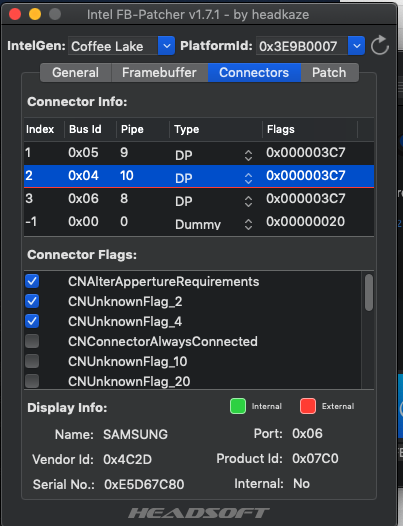Enable CNUnknownFlag_10 checkbox

coord(32,361)
